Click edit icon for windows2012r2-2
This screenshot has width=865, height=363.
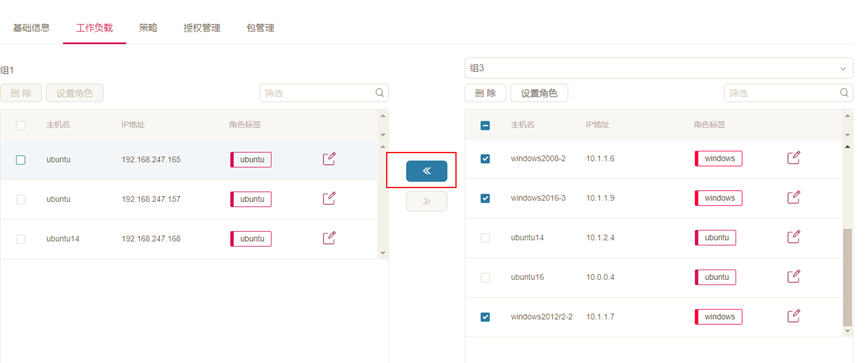793,316
